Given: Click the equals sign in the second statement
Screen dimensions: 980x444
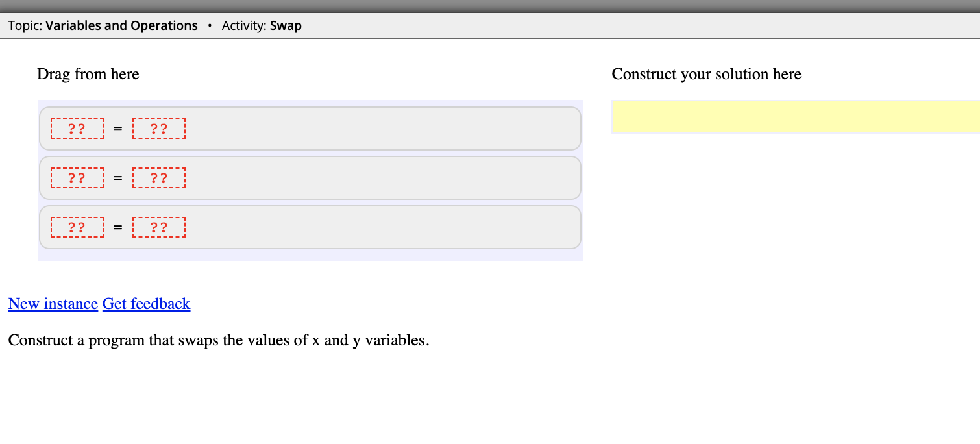Looking at the screenshot, I should [x=117, y=177].
